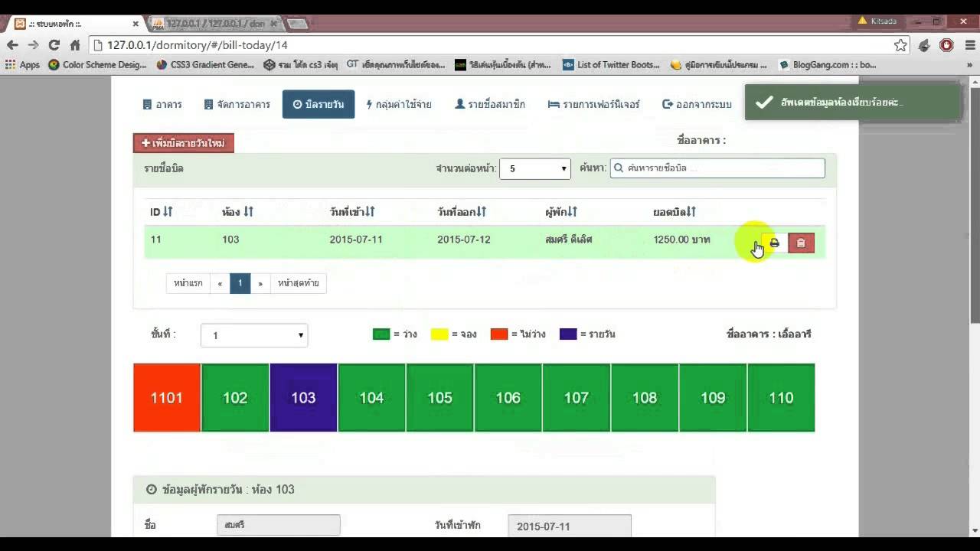
Task: Select green room tile 109
Action: click(713, 398)
